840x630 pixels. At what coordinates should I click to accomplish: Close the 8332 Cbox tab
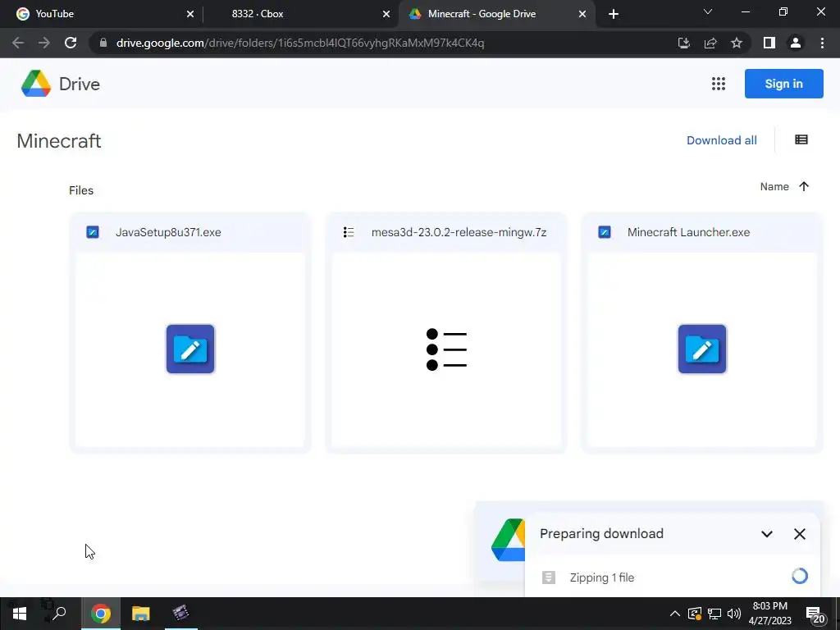click(386, 14)
